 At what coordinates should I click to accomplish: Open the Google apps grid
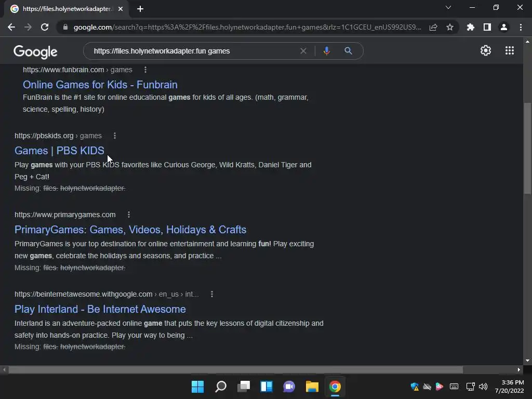click(509, 50)
